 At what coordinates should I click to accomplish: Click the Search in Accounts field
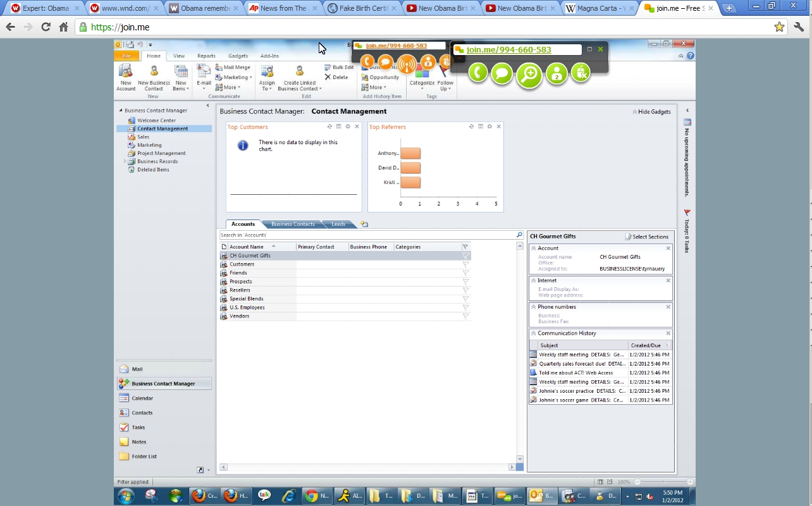click(x=367, y=235)
